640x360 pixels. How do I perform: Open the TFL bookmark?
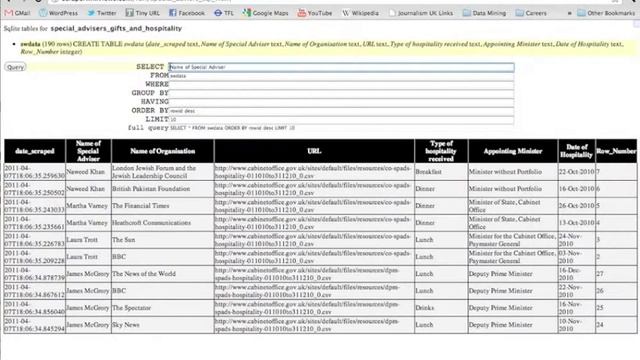[x=224, y=13]
